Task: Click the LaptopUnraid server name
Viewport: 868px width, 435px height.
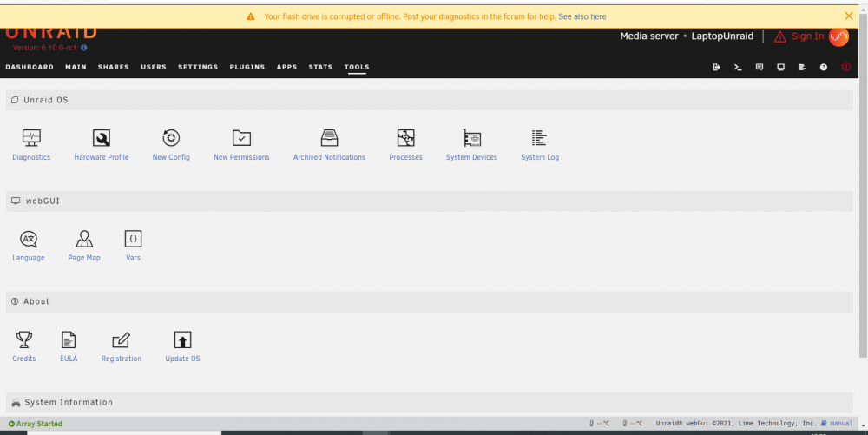Action: [x=722, y=36]
